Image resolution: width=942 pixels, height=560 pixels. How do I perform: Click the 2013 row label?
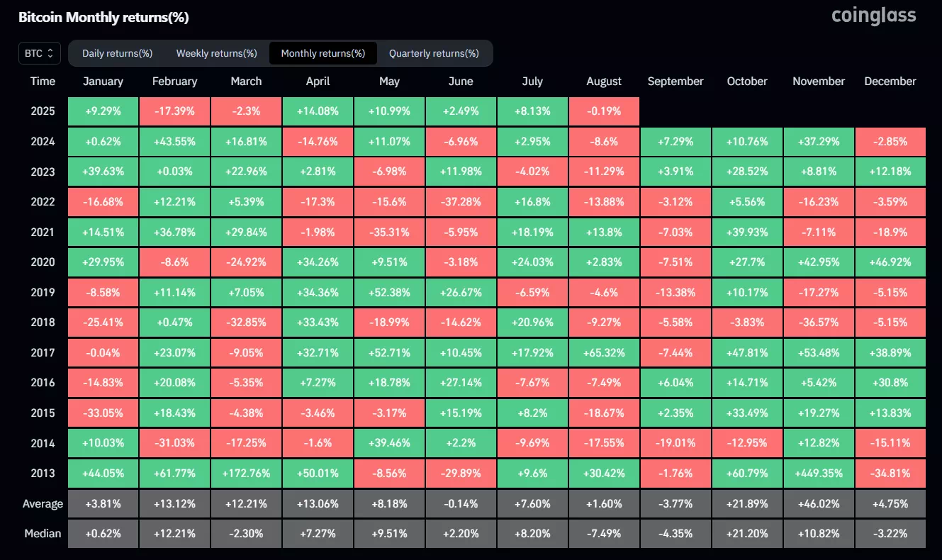(43, 473)
